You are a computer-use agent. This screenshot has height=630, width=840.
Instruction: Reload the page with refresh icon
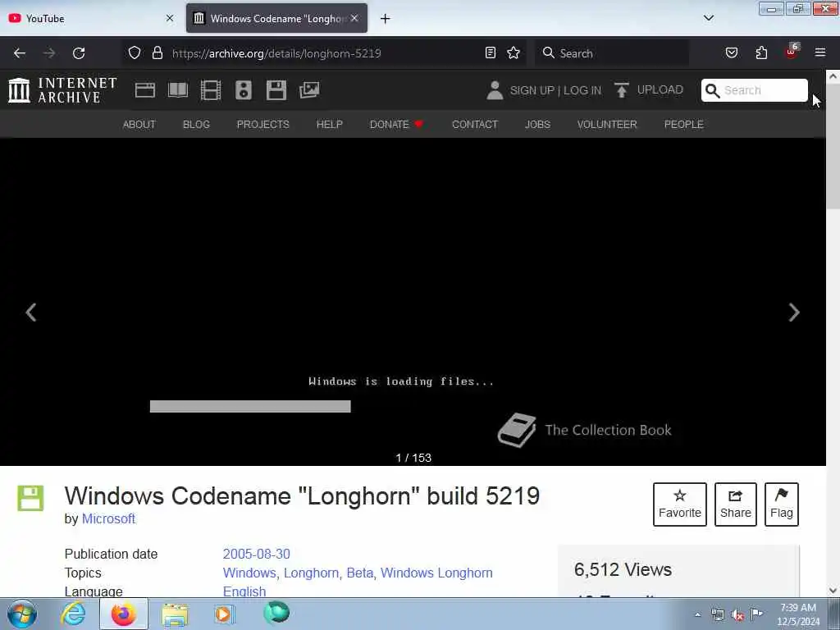(79, 53)
